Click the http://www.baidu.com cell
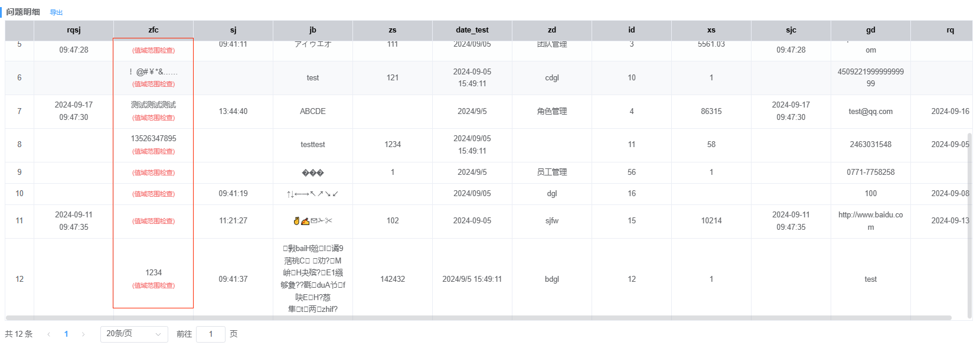Screen dimensions: 980x345 [871, 221]
